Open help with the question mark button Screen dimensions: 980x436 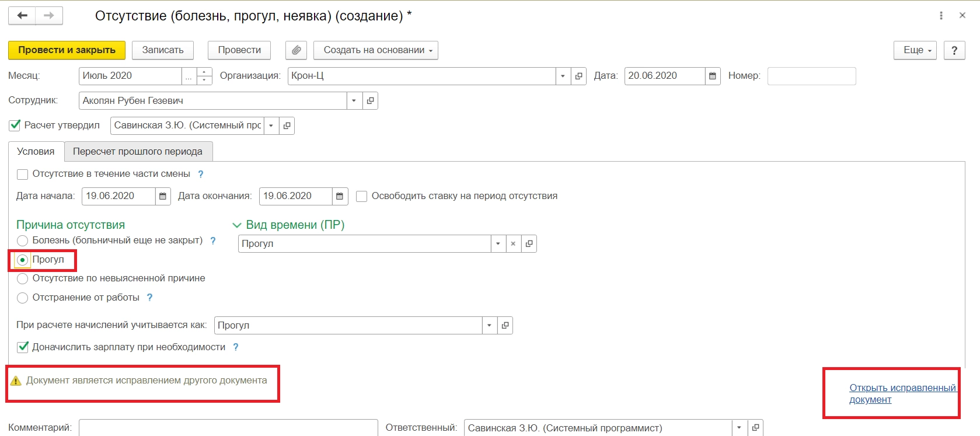[954, 50]
